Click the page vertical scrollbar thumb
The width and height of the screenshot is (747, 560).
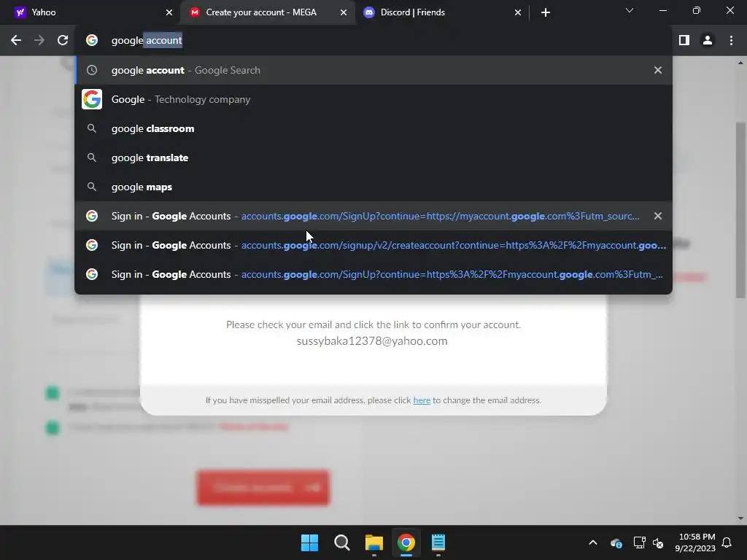point(740,209)
